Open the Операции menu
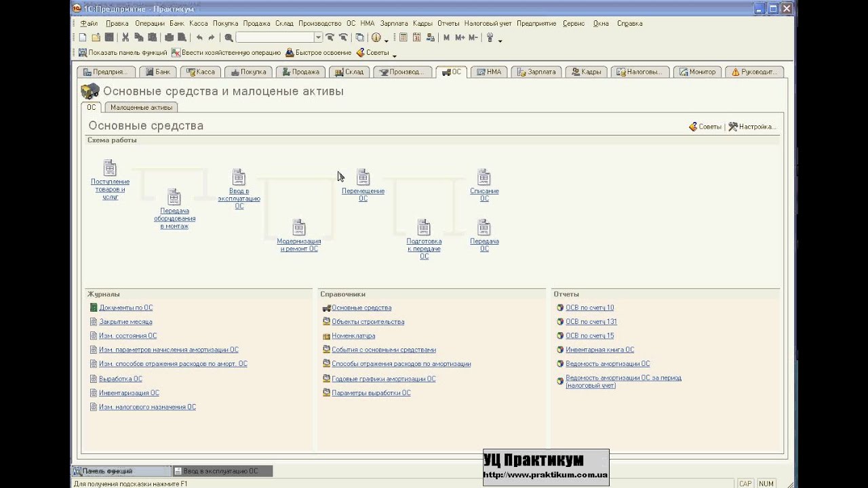 pyautogui.click(x=150, y=23)
